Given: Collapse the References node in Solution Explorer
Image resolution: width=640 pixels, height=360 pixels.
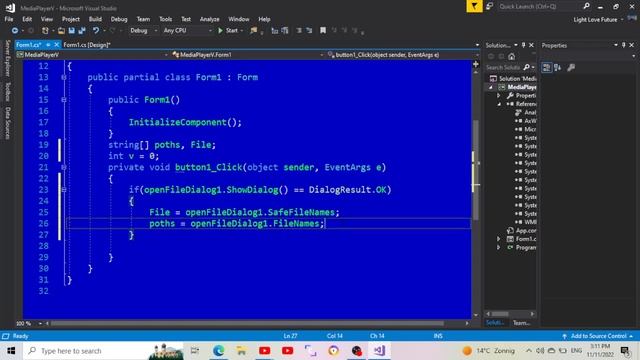Looking at the screenshot, I should coord(499,104).
